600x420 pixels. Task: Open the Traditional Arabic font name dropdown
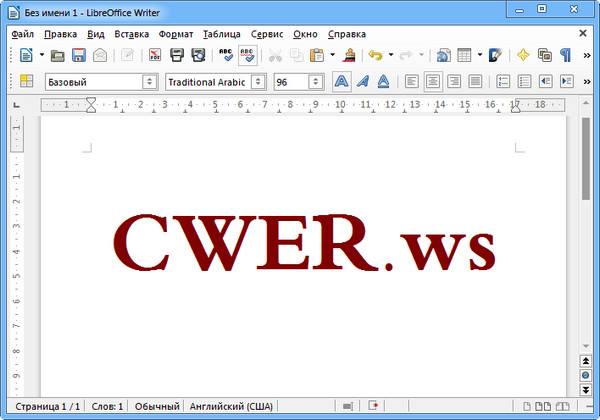pos(258,82)
